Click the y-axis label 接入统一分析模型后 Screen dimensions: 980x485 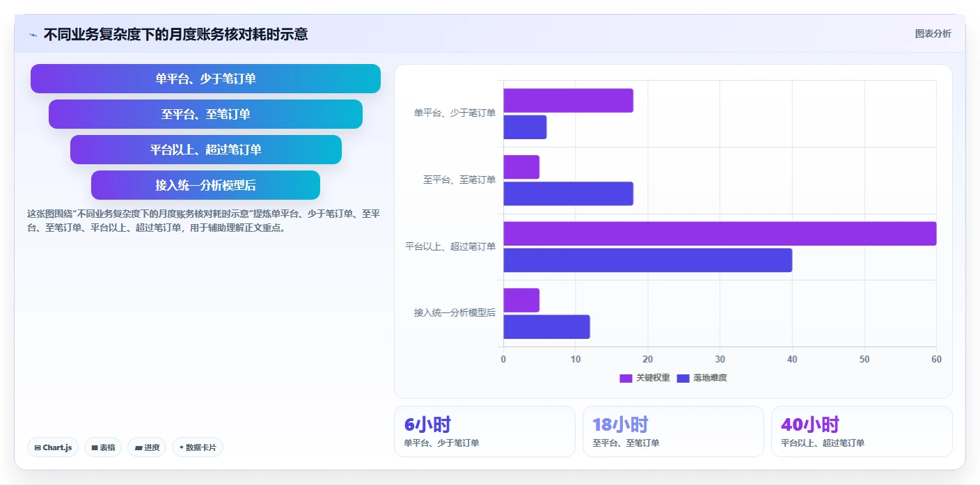click(455, 313)
